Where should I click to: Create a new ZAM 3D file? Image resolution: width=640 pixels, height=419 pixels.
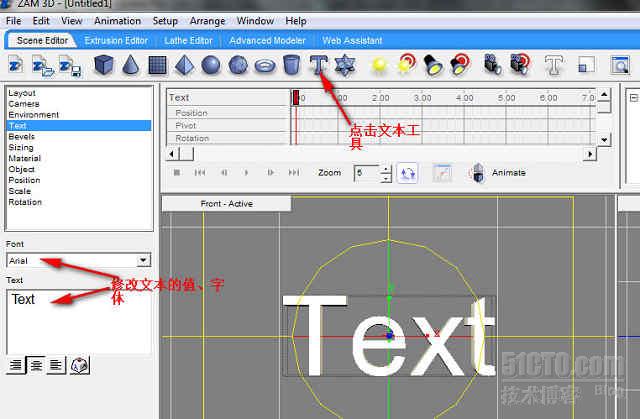click(x=16, y=65)
